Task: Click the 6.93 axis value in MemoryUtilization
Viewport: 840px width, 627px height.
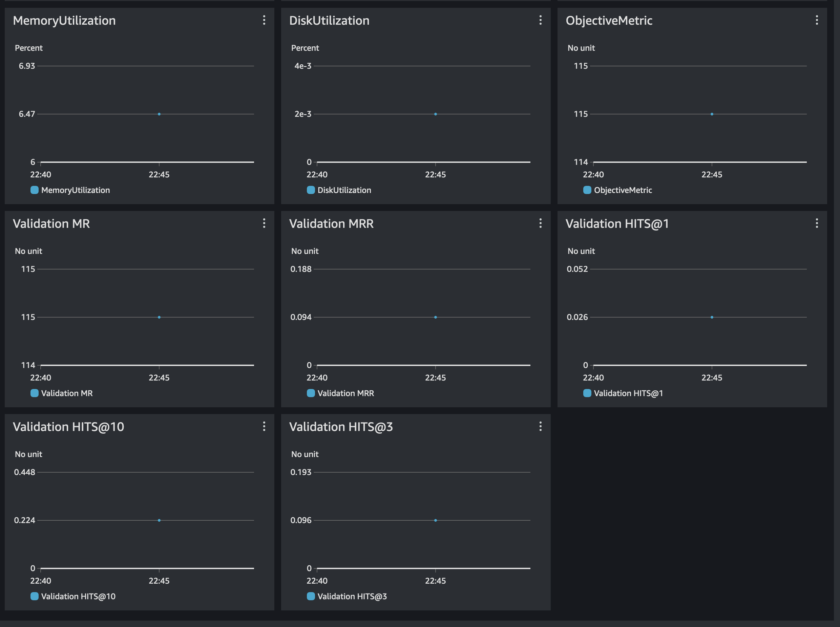Action: click(x=27, y=66)
